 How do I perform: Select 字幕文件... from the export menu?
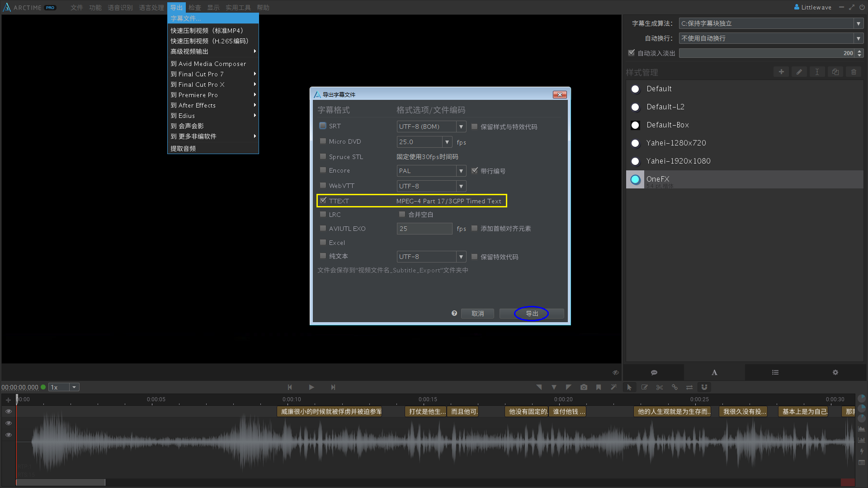pyautogui.click(x=213, y=19)
